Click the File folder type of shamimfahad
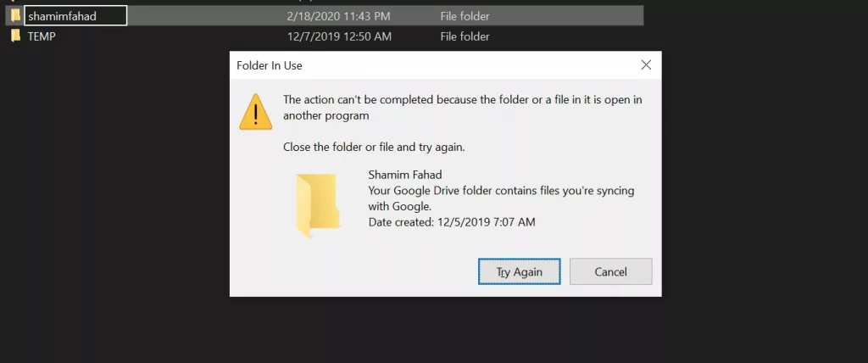 pyautogui.click(x=465, y=16)
